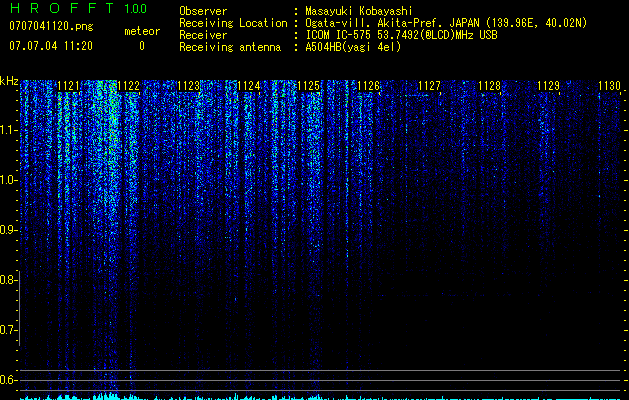Click the 1124 time label

(249, 86)
